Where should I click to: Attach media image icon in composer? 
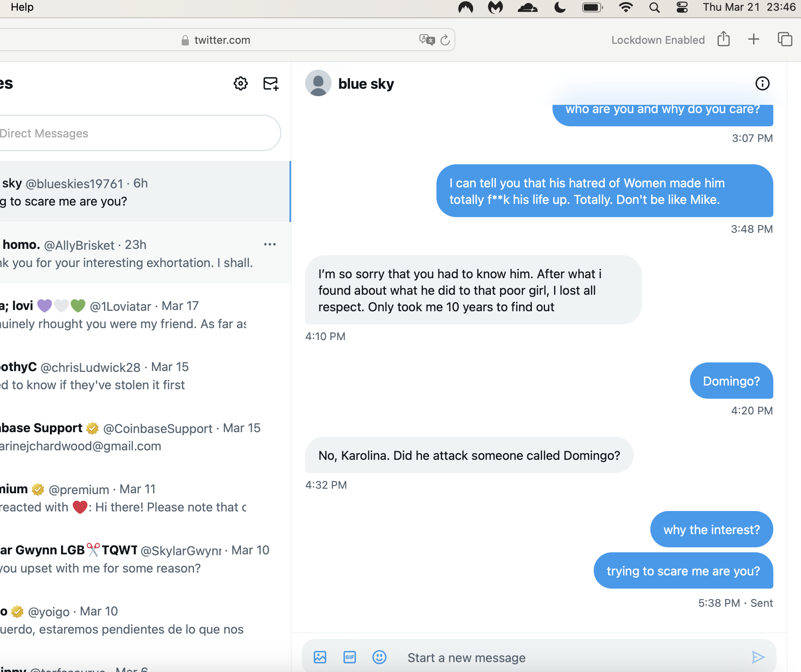(x=320, y=657)
